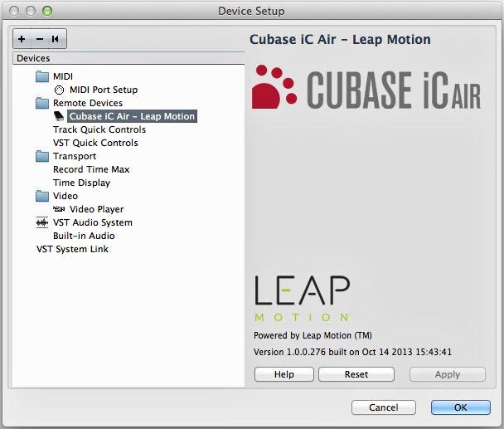The height and width of the screenshot is (429, 504).
Task: Select Cubase iC Air - Leap Motion entry
Action: [x=132, y=116]
